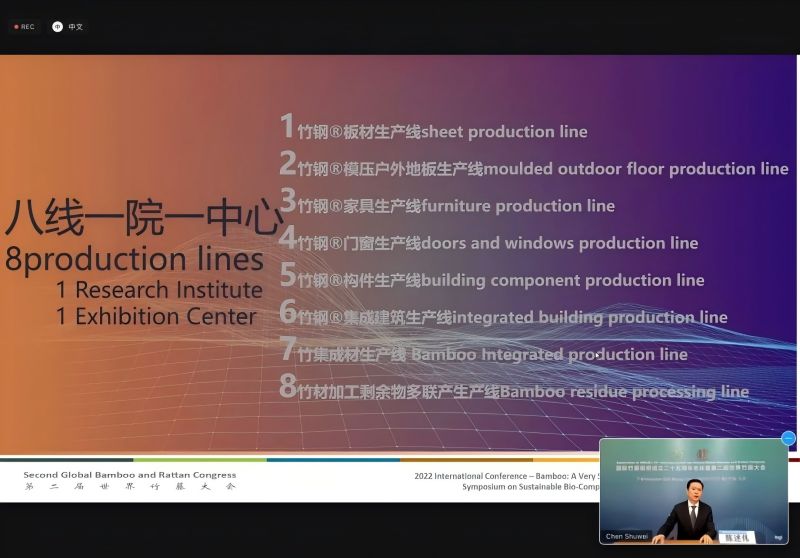Click '1 Exhibition Center' text

pyautogui.click(x=156, y=316)
